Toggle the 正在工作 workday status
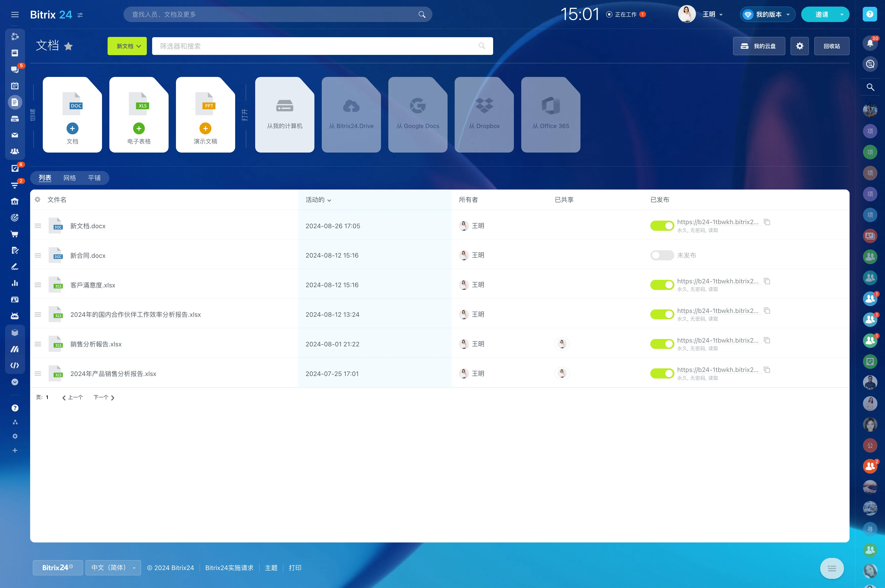Viewport: 885px width, 588px height. coord(621,15)
